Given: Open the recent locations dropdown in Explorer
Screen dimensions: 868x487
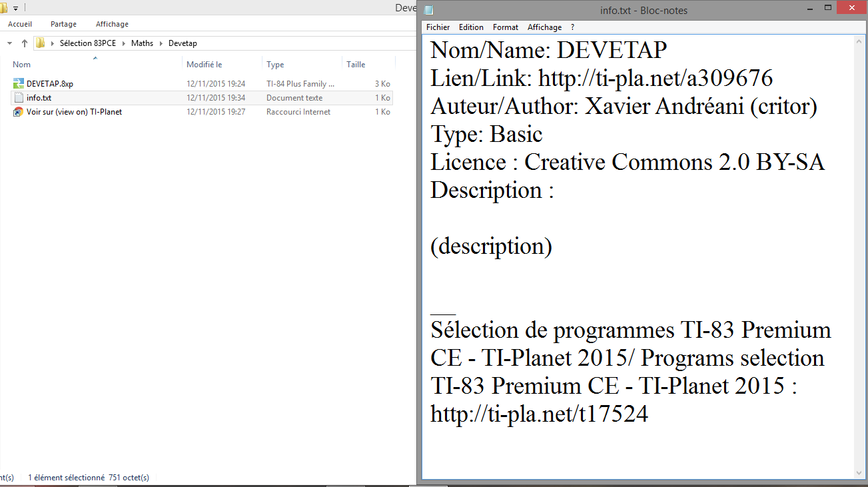Looking at the screenshot, I should pyautogui.click(x=9, y=43).
